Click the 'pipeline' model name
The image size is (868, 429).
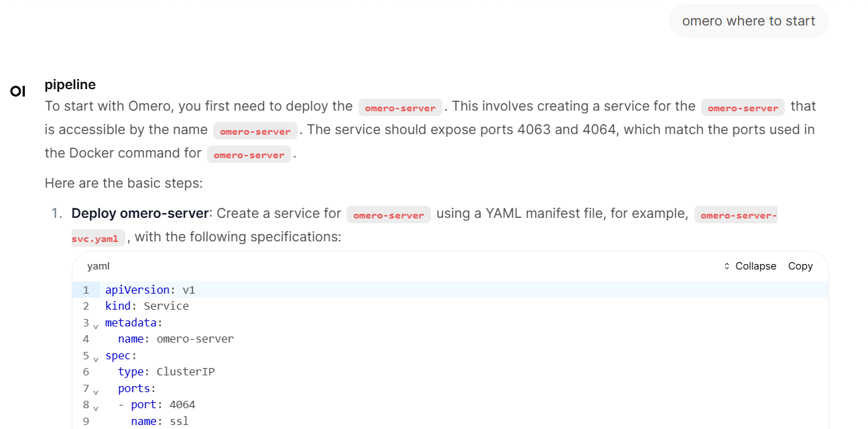click(70, 84)
